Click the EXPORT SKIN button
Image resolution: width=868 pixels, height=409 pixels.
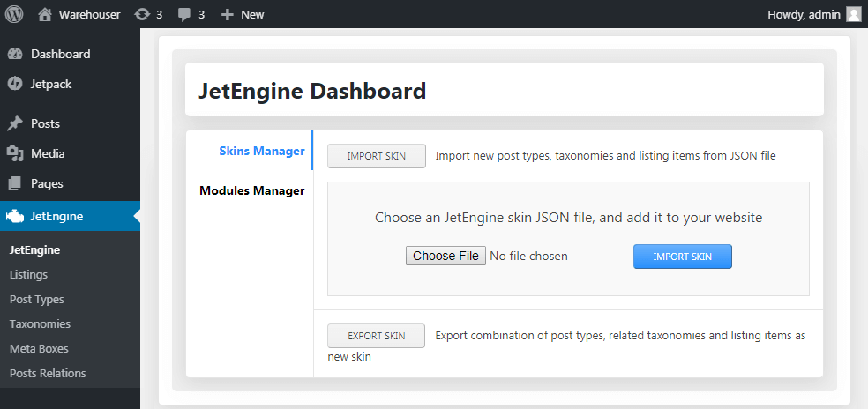(x=377, y=335)
